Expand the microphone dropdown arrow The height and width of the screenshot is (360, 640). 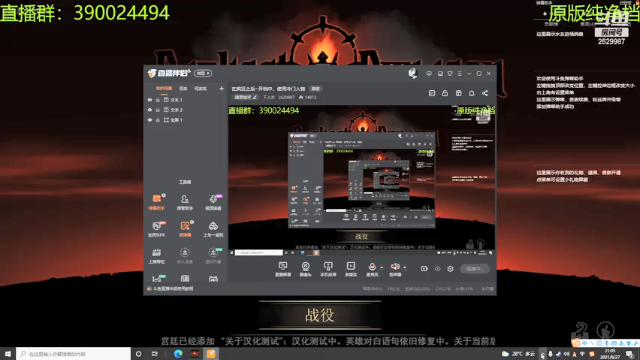pyautogui.click(x=382, y=268)
